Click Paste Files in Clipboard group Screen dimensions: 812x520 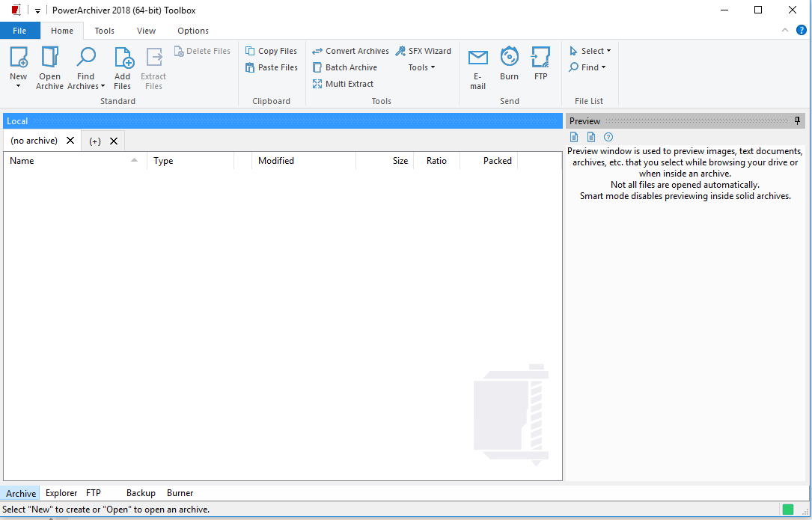pyautogui.click(x=272, y=67)
